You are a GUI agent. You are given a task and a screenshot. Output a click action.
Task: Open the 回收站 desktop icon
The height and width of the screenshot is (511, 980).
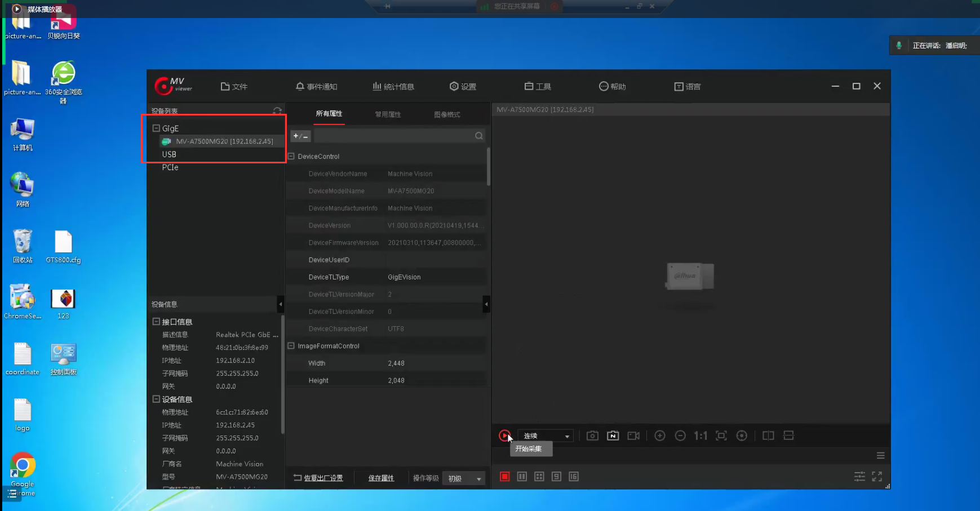click(23, 246)
